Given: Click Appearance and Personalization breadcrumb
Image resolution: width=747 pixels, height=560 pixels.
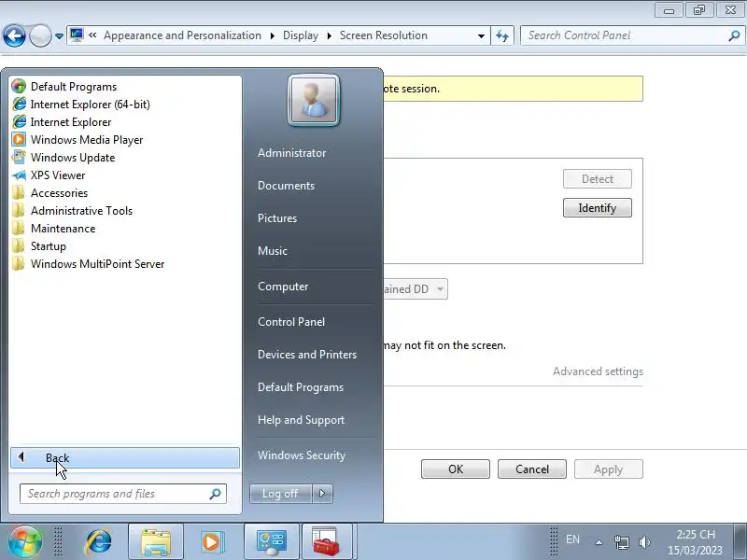Looking at the screenshot, I should coord(182,35).
